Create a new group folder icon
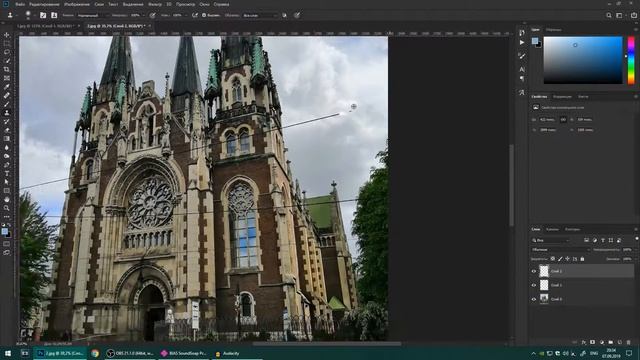 tap(611, 342)
